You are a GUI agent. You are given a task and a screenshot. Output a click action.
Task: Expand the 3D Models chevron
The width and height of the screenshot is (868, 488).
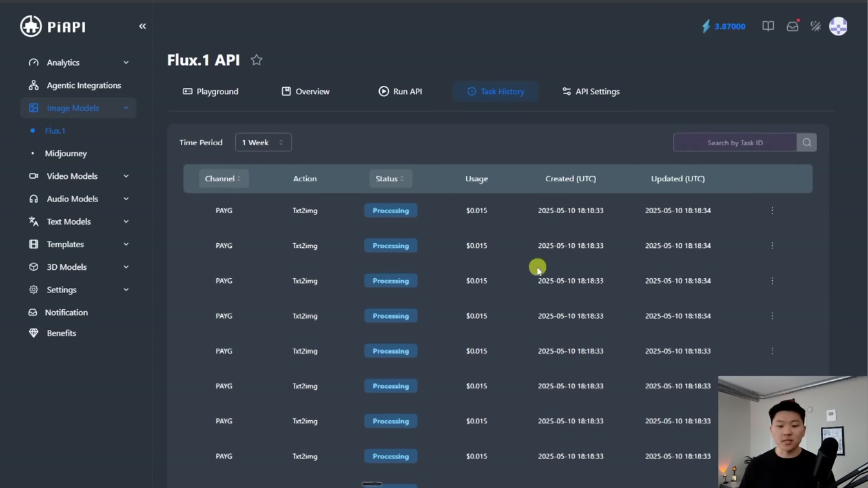coord(126,267)
